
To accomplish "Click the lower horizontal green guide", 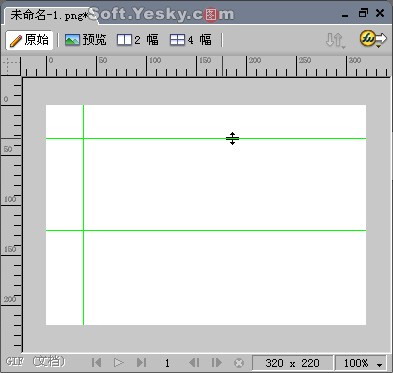I will point(206,230).
